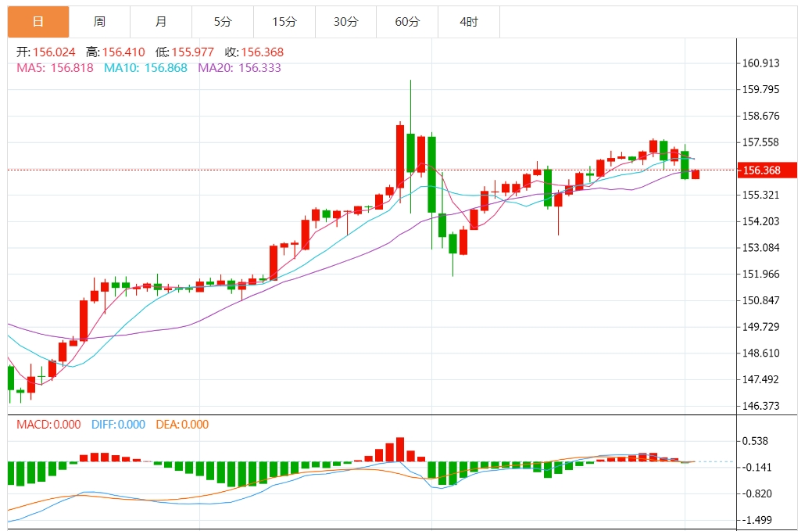Screen dimensions: 812x531
Task: Open the 15分 timeframe tab
Action: click(284, 22)
